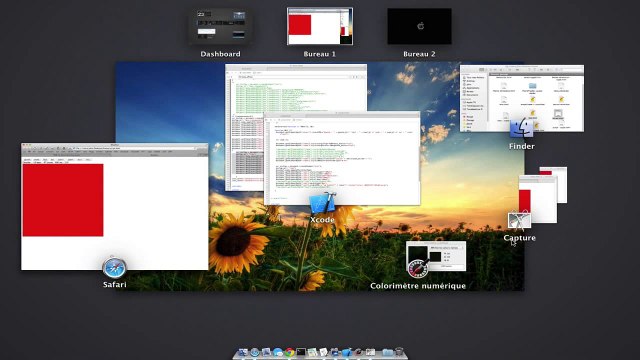Open the Trash in the Dock

tap(399, 352)
